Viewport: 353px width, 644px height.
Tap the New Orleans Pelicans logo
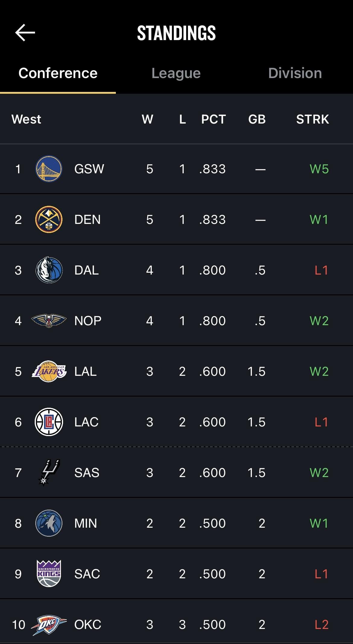tap(49, 321)
